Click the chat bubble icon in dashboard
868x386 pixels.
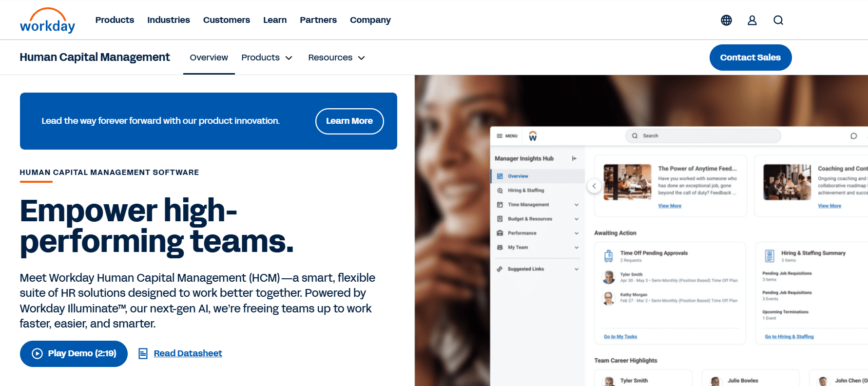point(853,136)
